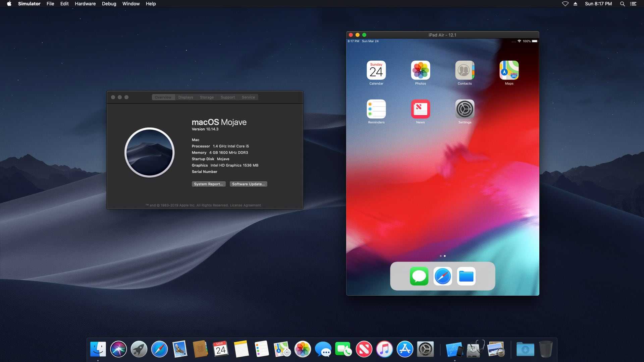
Task: Open the Edit menu
Action: click(x=64, y=4)
